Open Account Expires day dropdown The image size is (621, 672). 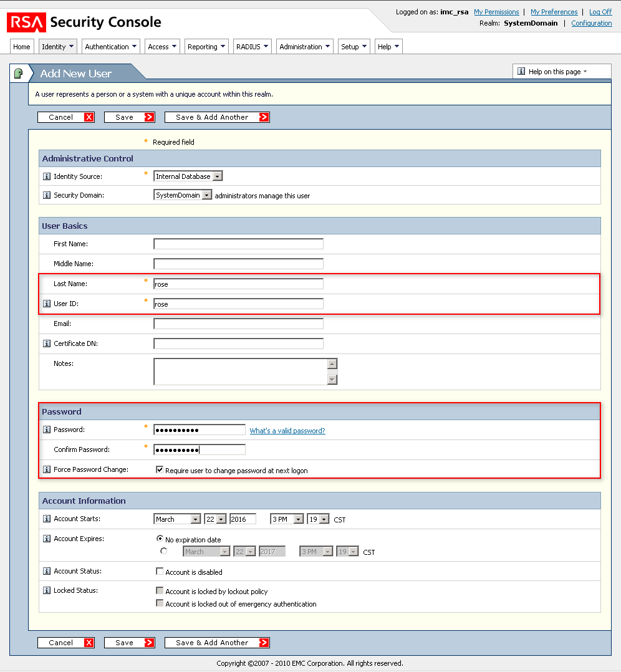244,552
